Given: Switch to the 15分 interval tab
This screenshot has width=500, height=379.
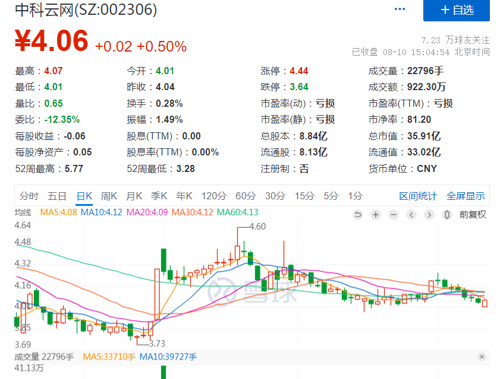Looking at the screenshot, I should click(304, 196).
